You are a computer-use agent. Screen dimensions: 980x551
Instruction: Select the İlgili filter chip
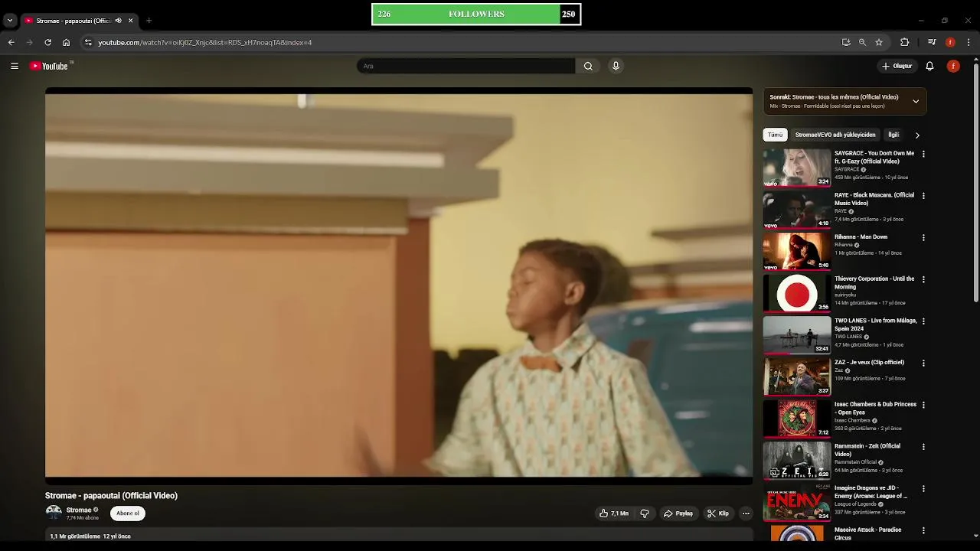(893, 135)
